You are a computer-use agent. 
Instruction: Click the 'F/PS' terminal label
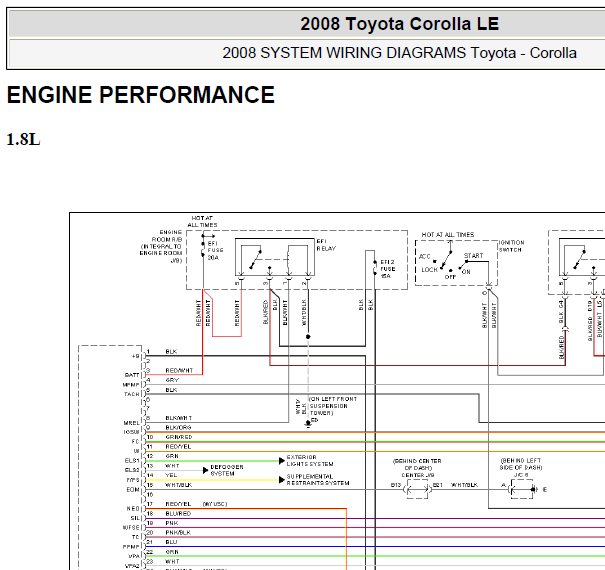(x=133, y=480)
